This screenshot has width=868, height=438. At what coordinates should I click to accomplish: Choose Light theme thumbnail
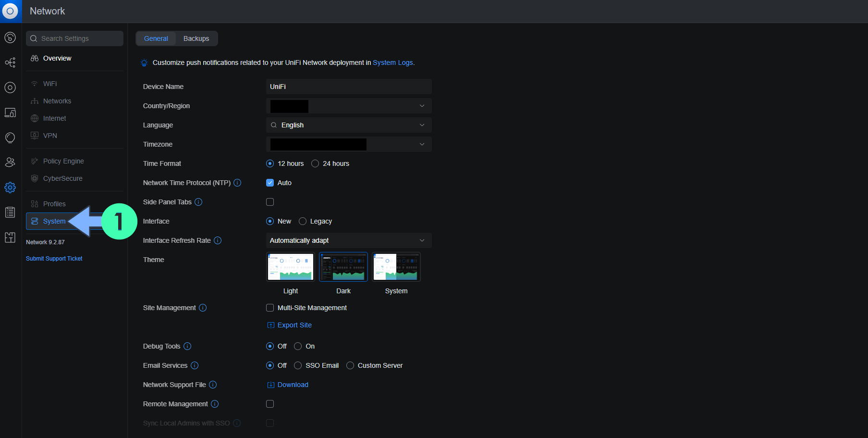click(291, 267)
